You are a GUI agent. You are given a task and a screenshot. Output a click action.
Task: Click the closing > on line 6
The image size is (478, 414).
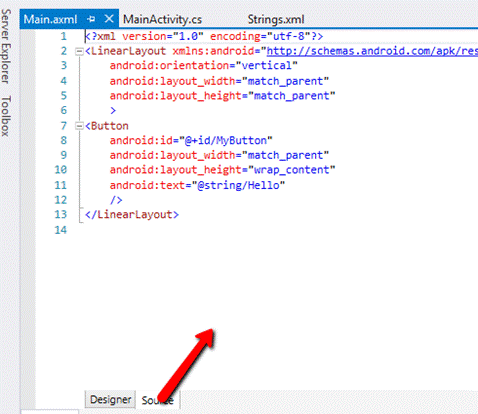tap(113, 110)
